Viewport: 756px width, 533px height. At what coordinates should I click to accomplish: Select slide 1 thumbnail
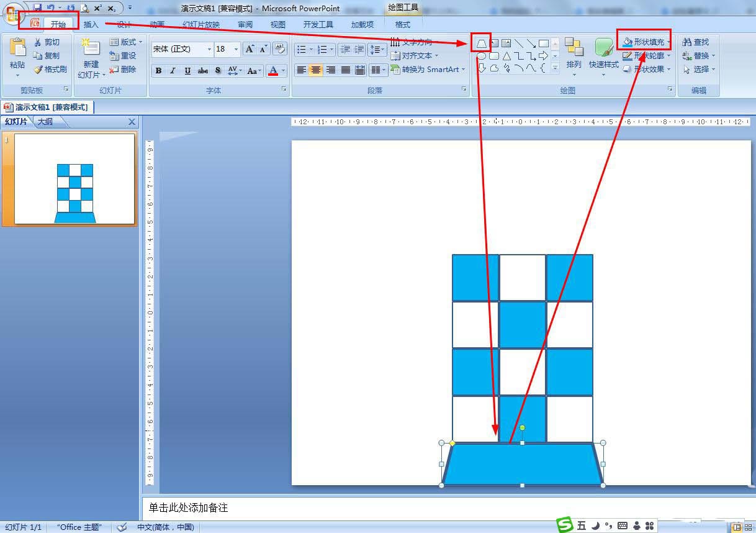click(74, 179)
